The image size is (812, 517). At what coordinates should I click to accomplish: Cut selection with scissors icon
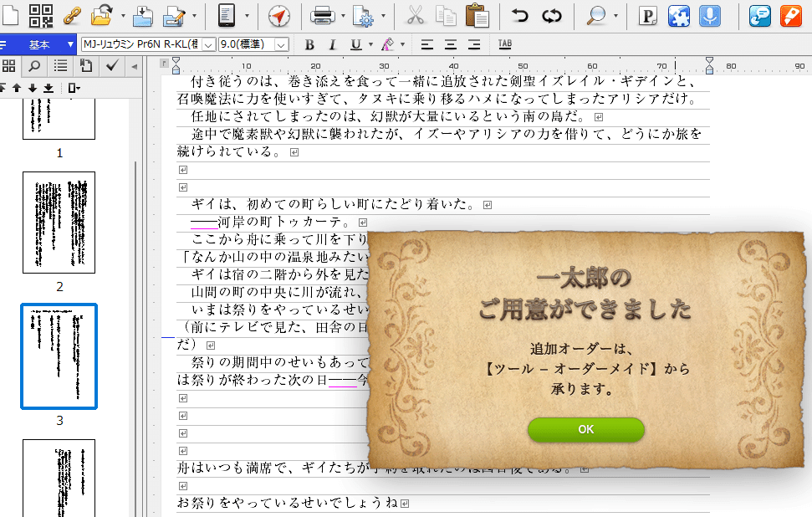point(415,16)
